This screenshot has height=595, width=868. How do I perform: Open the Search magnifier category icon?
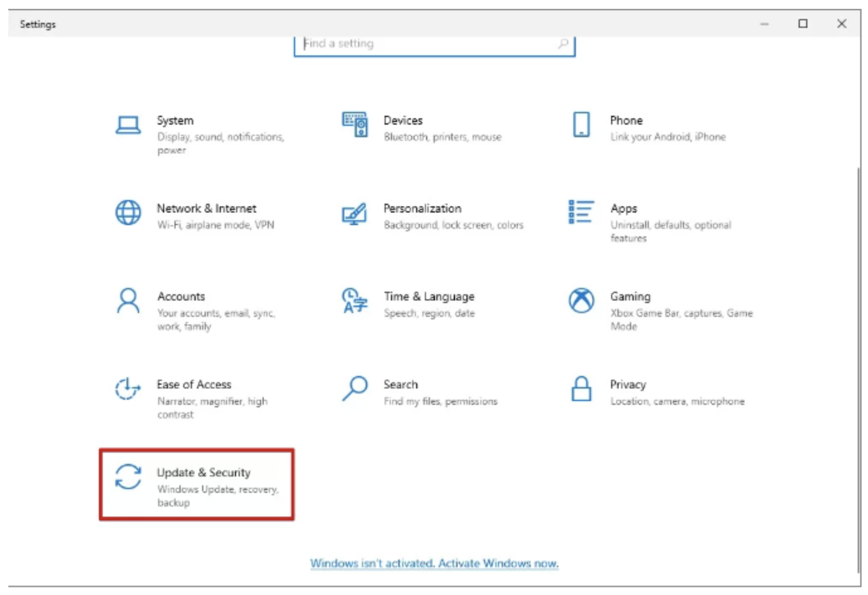(355, 389)
